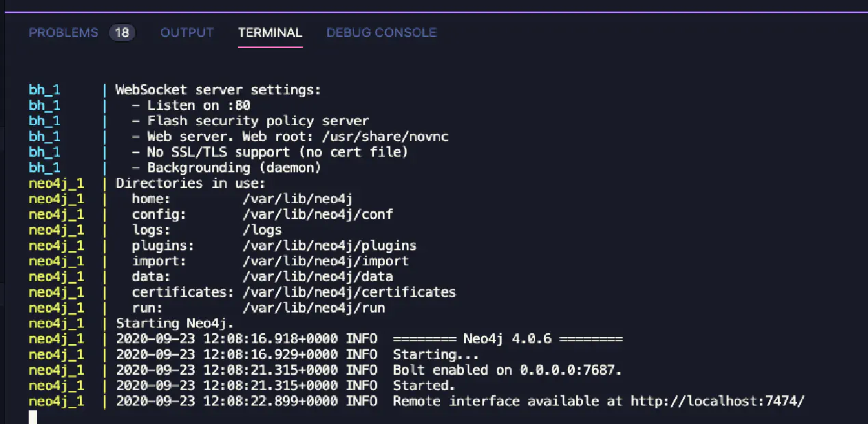
Task: Click the Neo4j 4.0.6 version text
Action: (507, 339)
